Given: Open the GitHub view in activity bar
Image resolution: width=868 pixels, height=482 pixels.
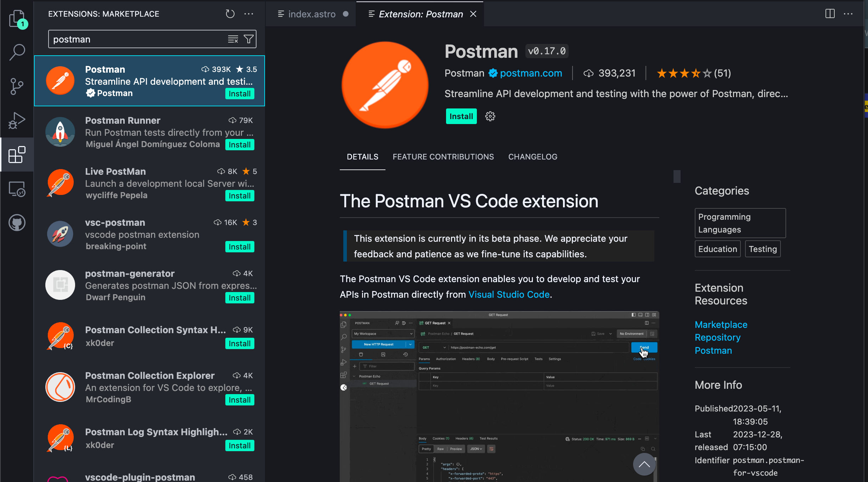Looking at the screenshot, I should (17, 223).
